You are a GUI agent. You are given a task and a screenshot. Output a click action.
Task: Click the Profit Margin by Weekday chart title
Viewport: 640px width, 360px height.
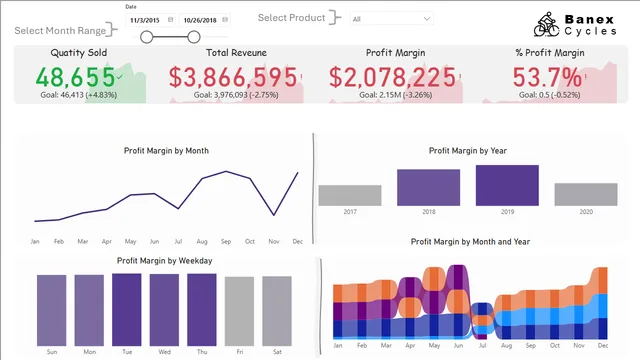(164, 261)
